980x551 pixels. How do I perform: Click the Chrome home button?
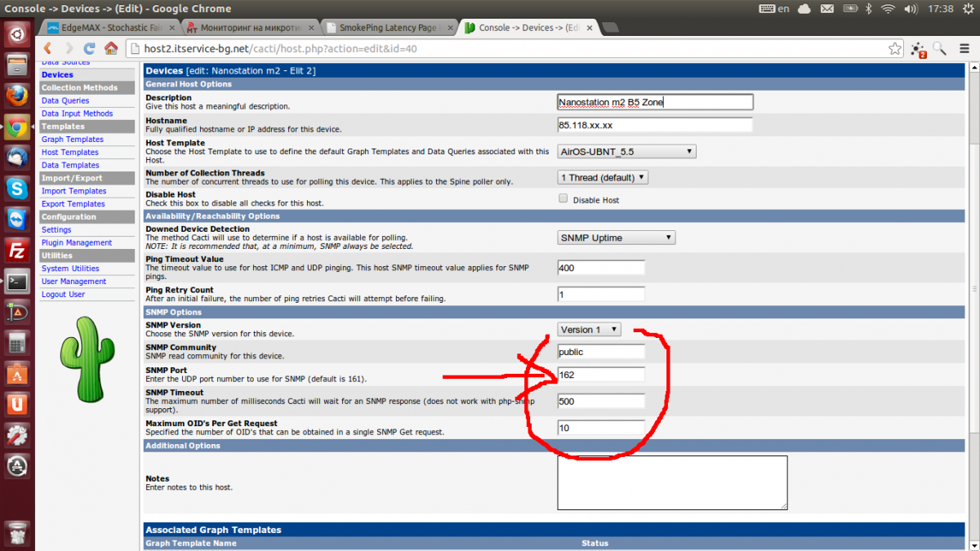[x=110, y=48]
